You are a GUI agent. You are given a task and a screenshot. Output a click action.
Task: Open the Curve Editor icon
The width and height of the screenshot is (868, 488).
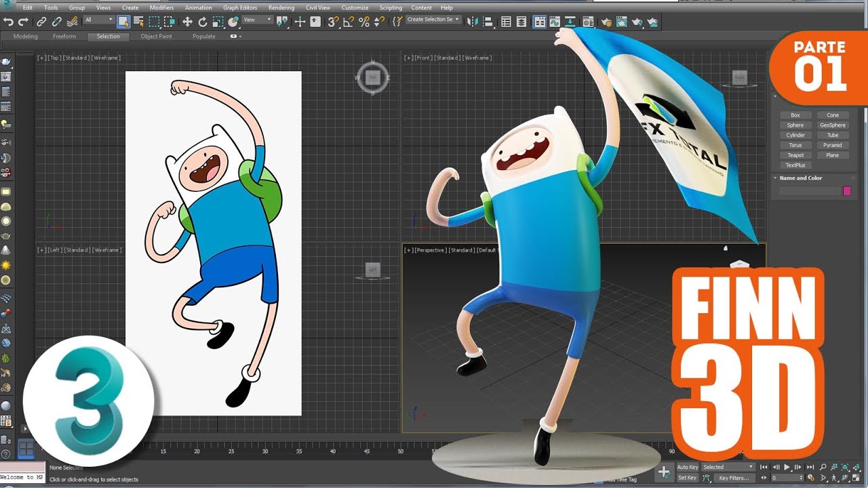point(555,22)
